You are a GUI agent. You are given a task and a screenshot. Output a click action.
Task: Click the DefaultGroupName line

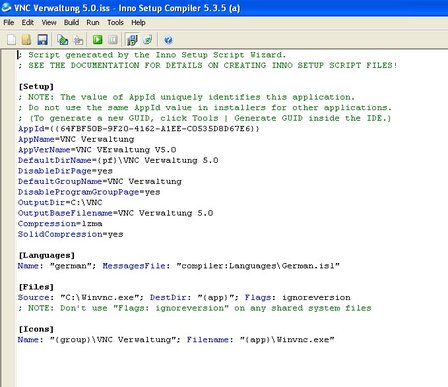(x=100, y=181)
